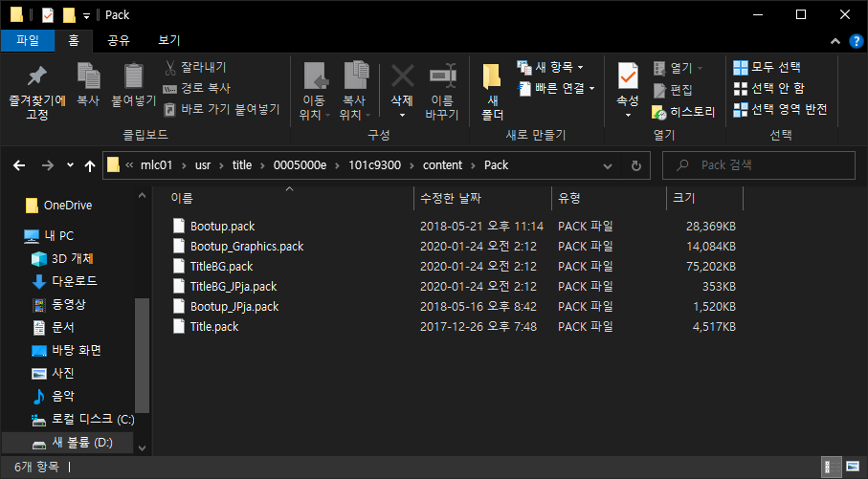Select the Bootup.pack file
This screenshot has width=868, height=479.
point(223,227)
